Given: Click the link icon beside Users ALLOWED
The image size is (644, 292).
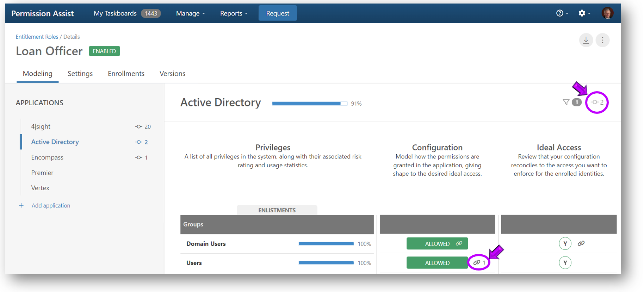Looking at the screenshot, I should pyautogui.click(x=477, y=262).
